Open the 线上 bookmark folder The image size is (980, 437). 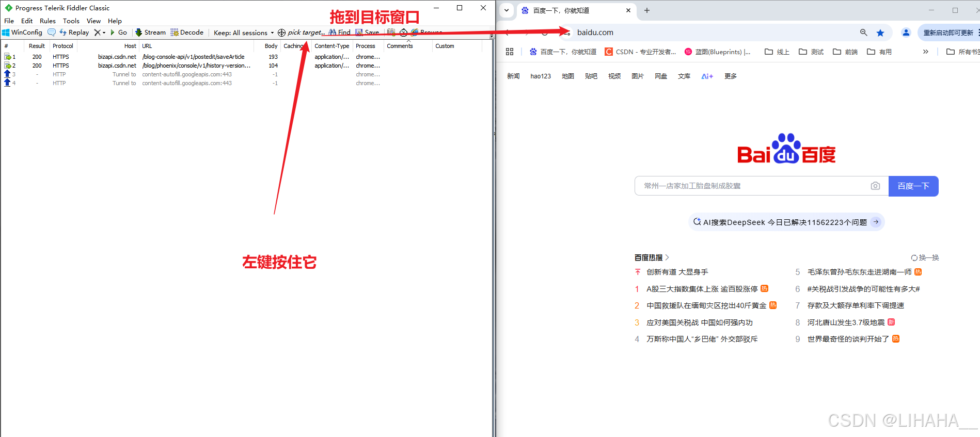point(777,52)
